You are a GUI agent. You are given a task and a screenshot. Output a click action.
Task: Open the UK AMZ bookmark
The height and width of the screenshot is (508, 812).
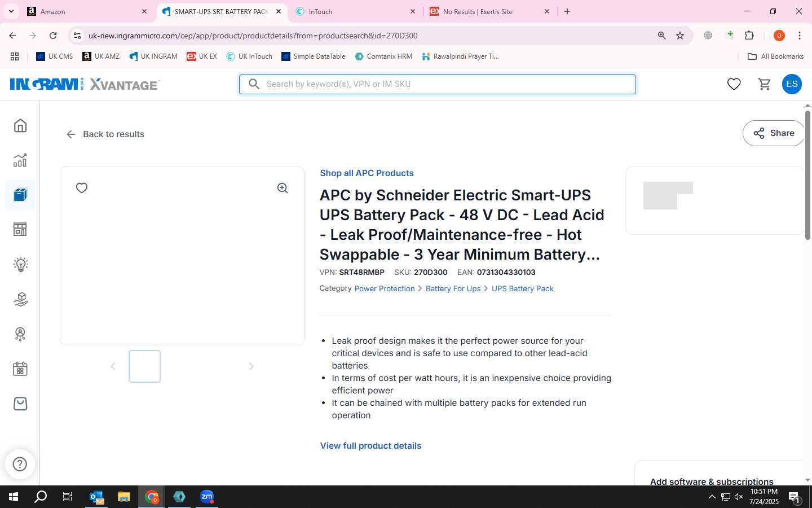coord(101,56)
